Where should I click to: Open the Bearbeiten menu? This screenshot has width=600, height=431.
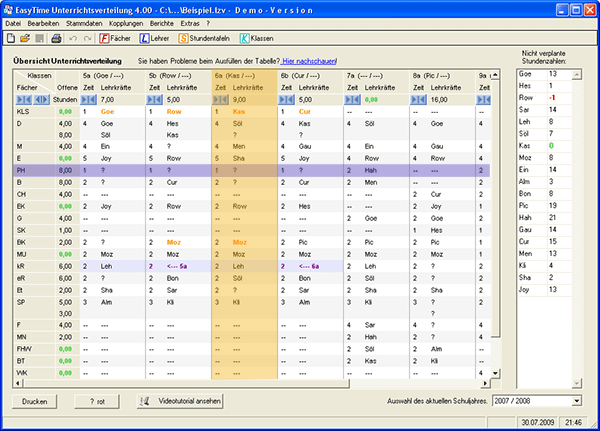(43, 23)
